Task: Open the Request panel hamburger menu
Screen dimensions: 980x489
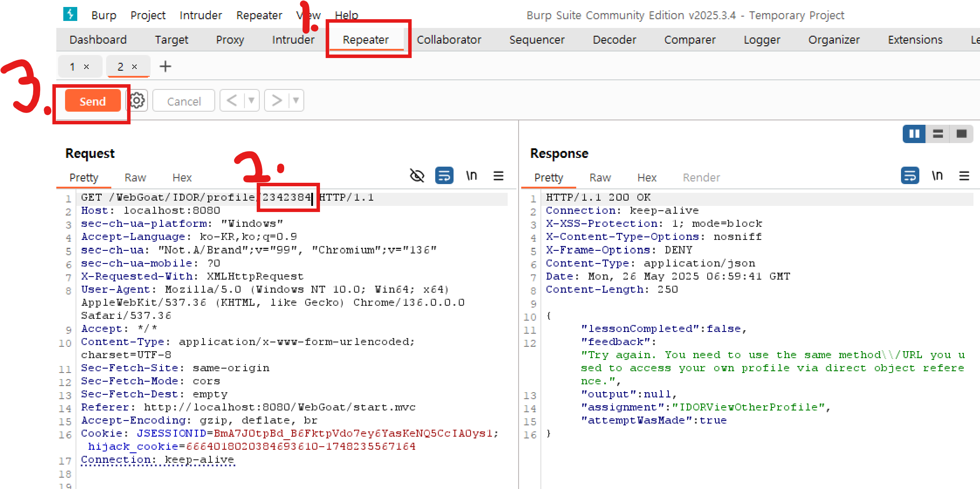Action: 499,176
